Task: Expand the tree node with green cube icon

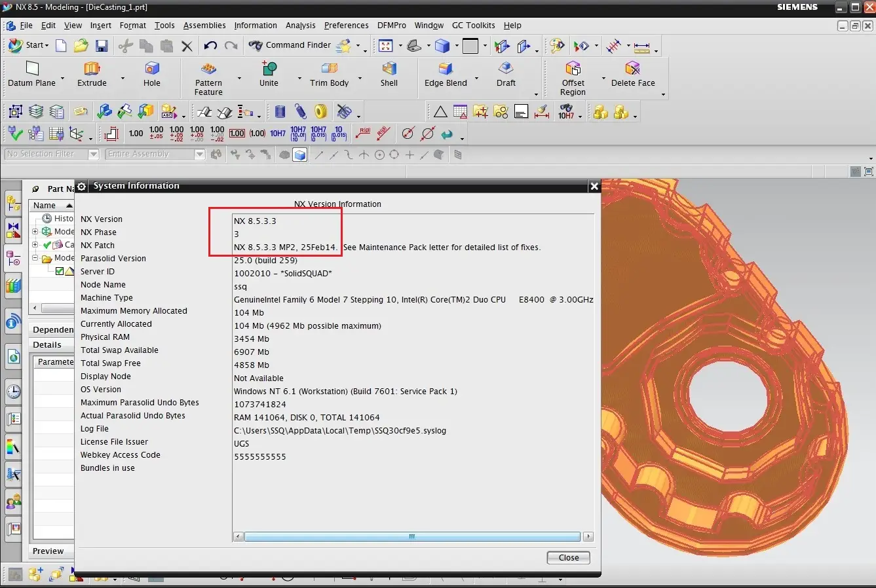Action: (x=35, y=232)
